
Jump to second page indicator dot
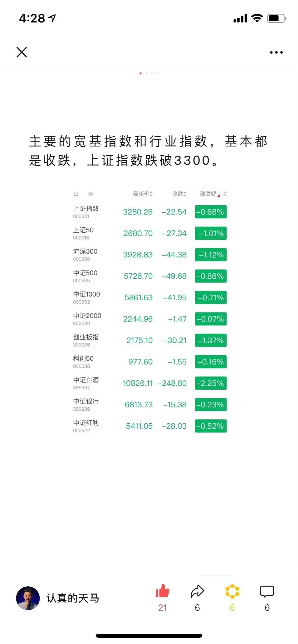click(146, 73)
